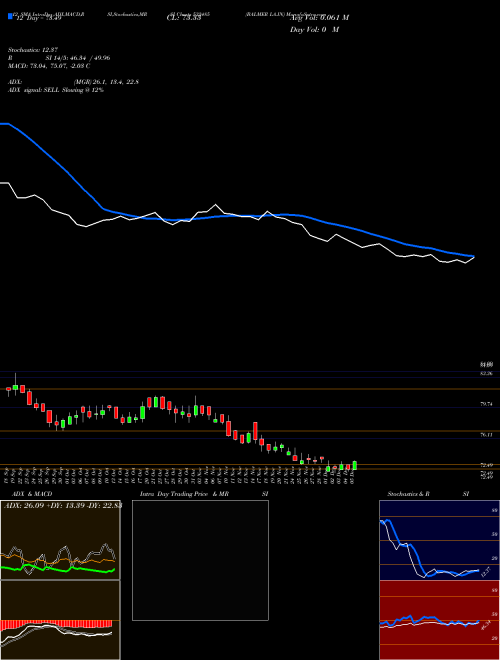This screenshot has height=660, width=500.
Task: Select the "MACD: 73.04, 75.07, -2.03 C" line
Action: [x=49, y=66]
